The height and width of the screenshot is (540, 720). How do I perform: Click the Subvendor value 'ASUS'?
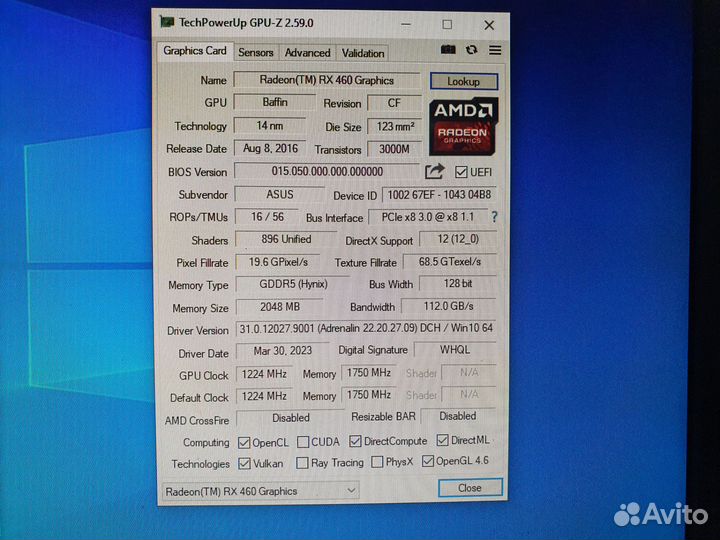click(280, 194)
